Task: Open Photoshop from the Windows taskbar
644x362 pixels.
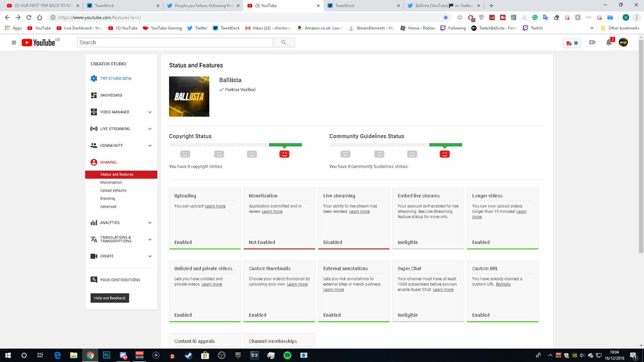Action: [106, 355]
